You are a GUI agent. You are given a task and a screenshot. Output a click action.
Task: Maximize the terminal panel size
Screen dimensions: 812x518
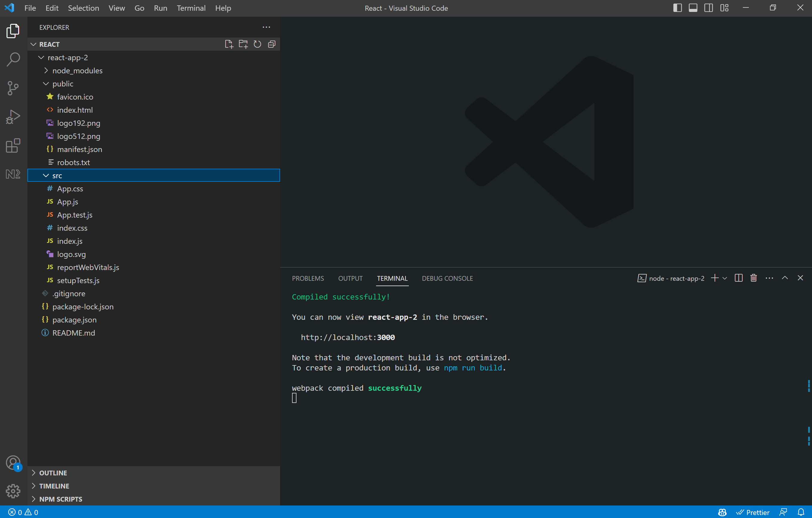pos(785,278)
